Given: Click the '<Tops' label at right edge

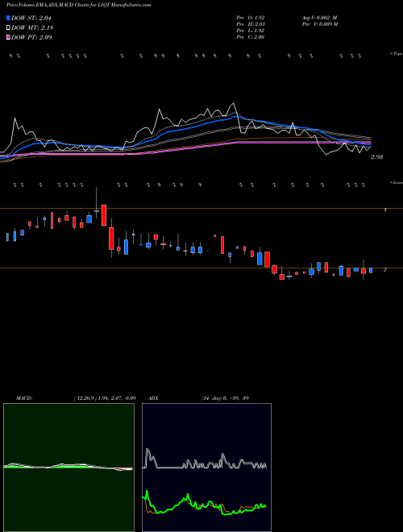Looking at the screenshot, I should click(397, 54).
